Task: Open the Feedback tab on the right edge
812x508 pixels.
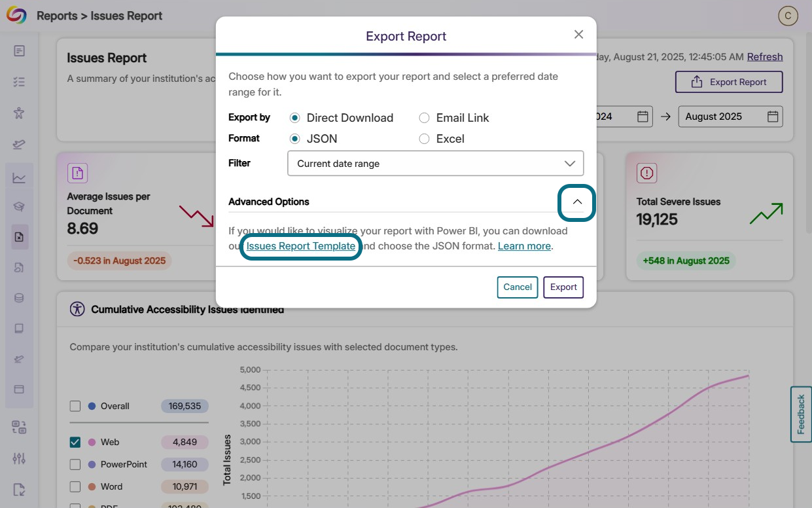Action: pyautogui.click(x=800, y=414)
